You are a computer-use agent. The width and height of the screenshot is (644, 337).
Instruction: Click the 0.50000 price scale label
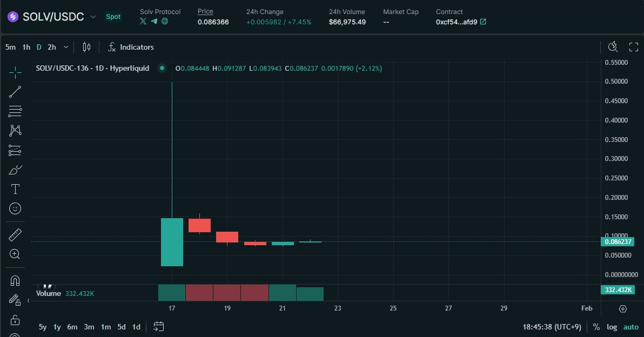[x=616, y=81]
